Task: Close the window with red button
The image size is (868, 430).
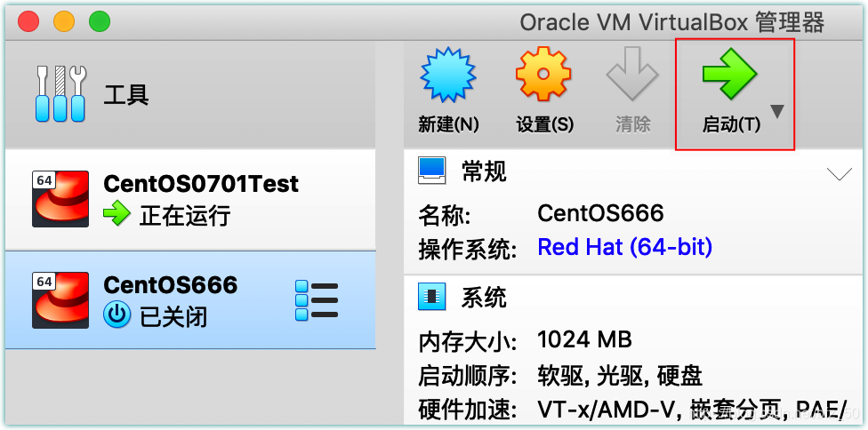Action: pos(28,21)
